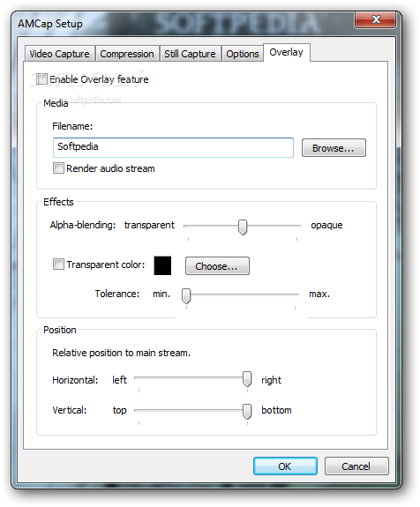Viewport: 420px width, 507px height.
Task: Click the 'min.' label for Tolerance
Action: point(161,294)
